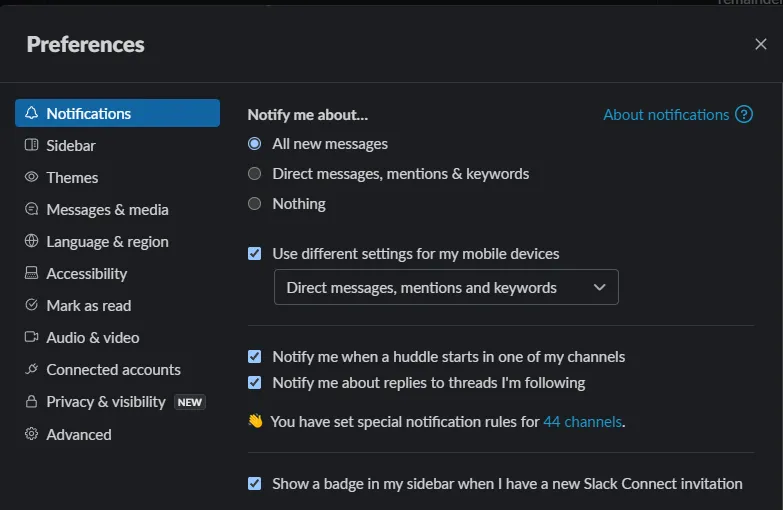Choose Direct messages, mentions & keywords radio
Viewport: 783px width, 510px height.
click(255, 174)
